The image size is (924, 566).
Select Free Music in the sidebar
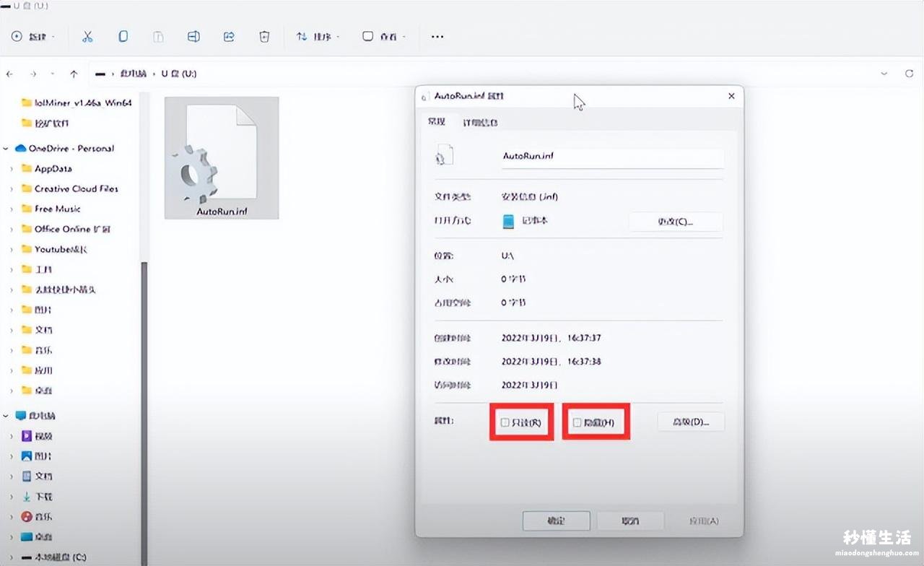pyautogui.click(x=58, y=209)
